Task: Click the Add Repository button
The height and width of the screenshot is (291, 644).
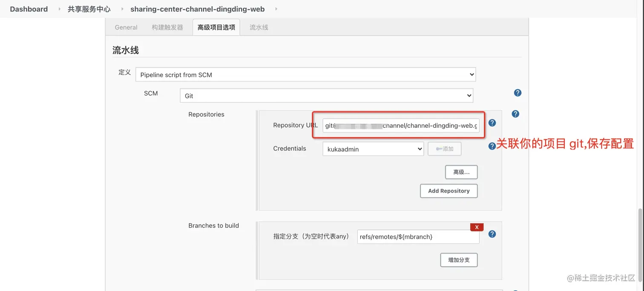Action: [x=449, y=191]
